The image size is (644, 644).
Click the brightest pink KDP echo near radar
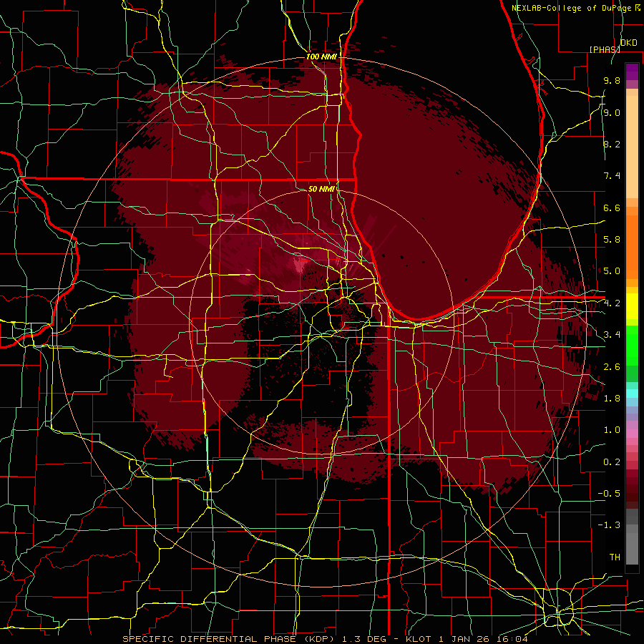[x=301, y=265]
